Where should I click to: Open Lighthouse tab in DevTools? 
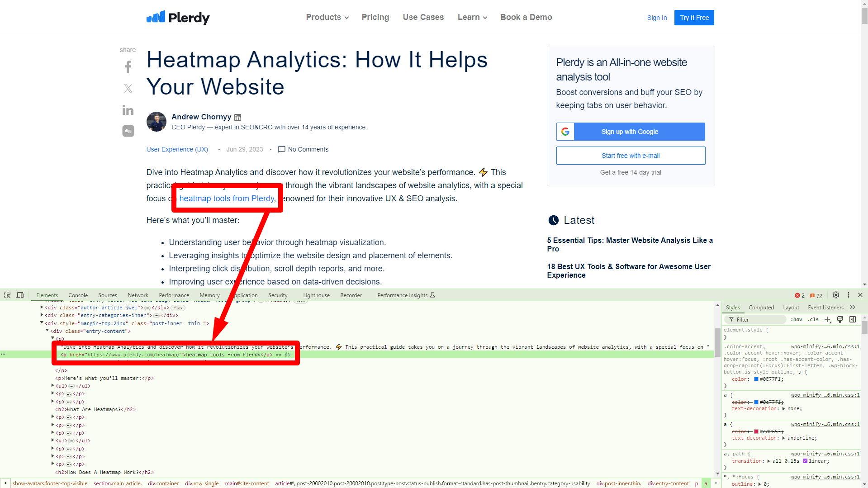[316, 295]
